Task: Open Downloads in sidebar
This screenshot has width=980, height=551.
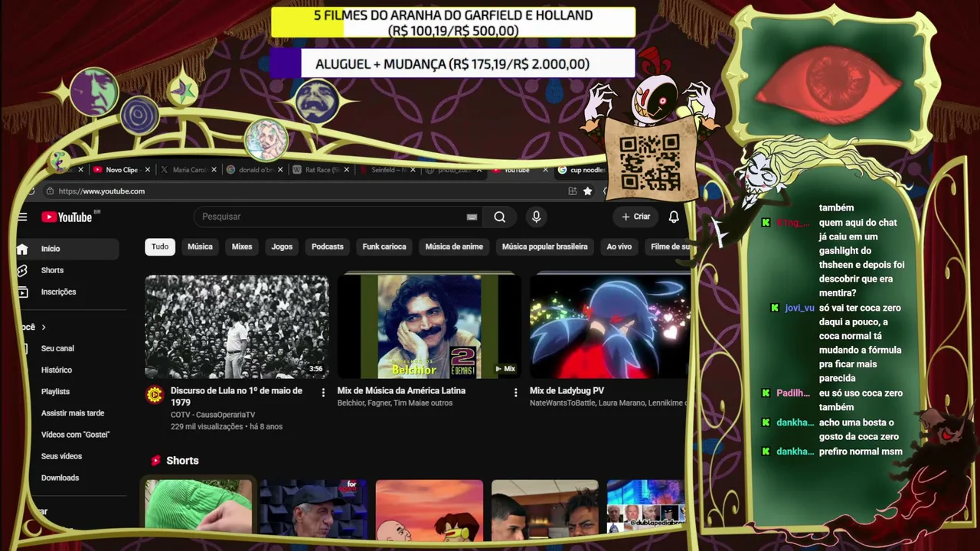Action: coord(60,478)
